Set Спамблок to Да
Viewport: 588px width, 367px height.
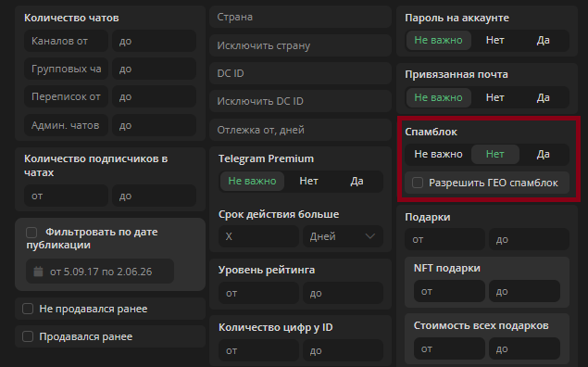pyautogui.click(x=543, y=154)
